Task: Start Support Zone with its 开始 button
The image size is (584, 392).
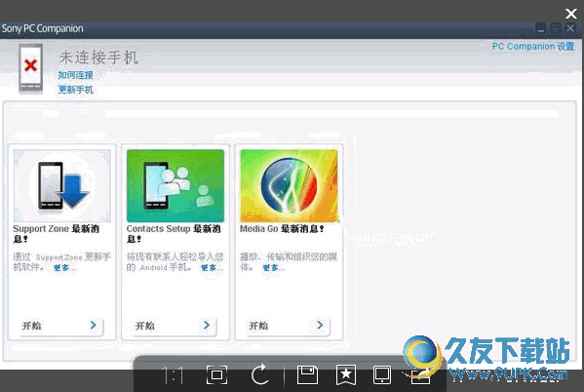Action: click(x=61, y=326)
